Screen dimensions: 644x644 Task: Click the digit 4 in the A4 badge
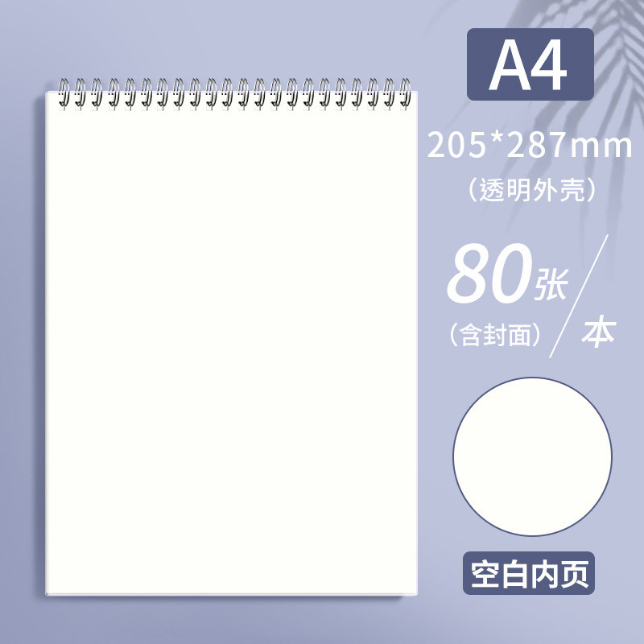pyautogui.click(x=550, y=65)
